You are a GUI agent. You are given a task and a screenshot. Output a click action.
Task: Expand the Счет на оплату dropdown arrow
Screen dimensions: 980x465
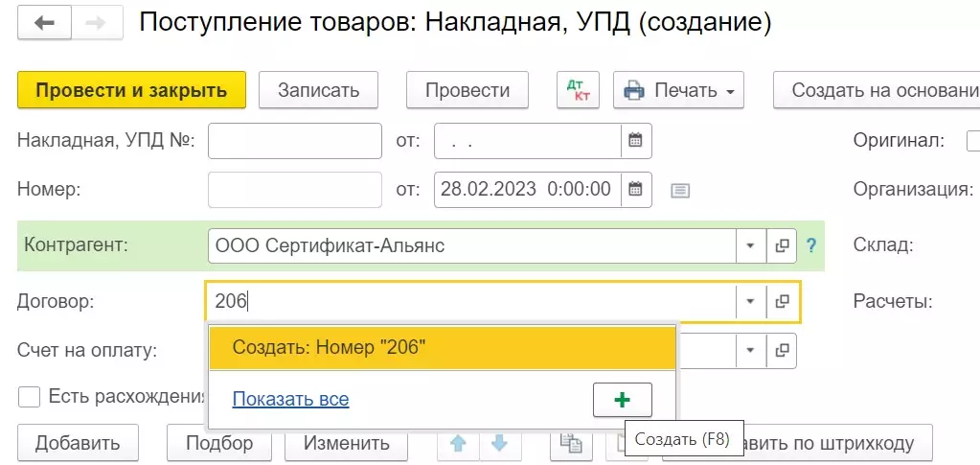point(751,350)
